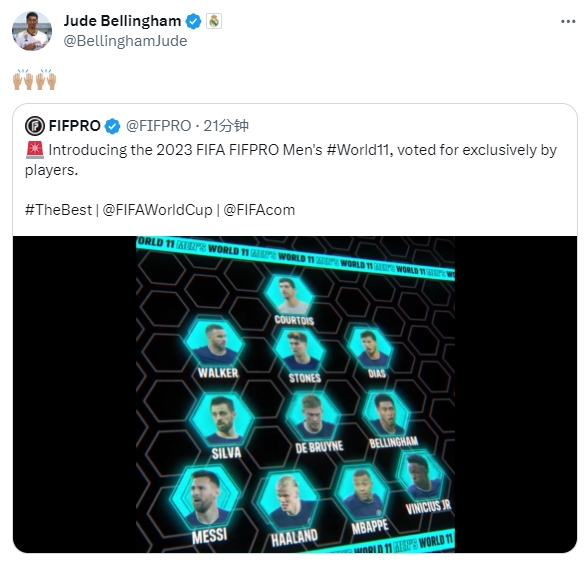Click the red siren emoji in quoted tweet
The height and width of the screenshot is (568, 587).
(35, 150)
